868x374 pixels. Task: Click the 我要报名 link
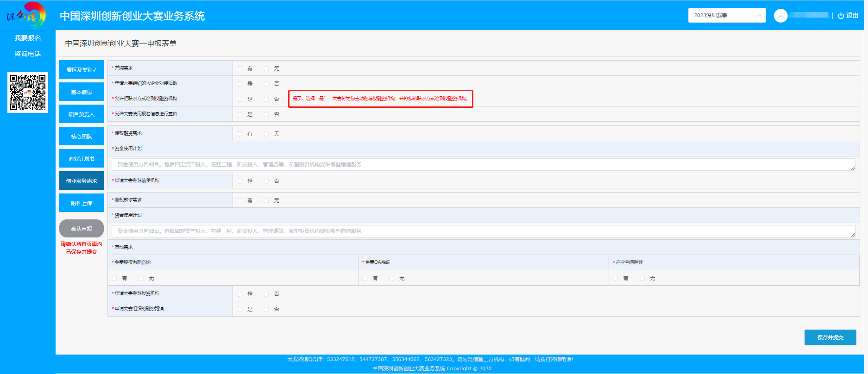click(x=28, y=38)
